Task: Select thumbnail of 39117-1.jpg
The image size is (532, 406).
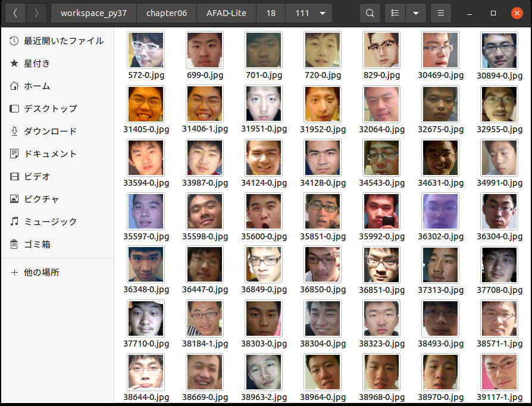Action: 499,372
